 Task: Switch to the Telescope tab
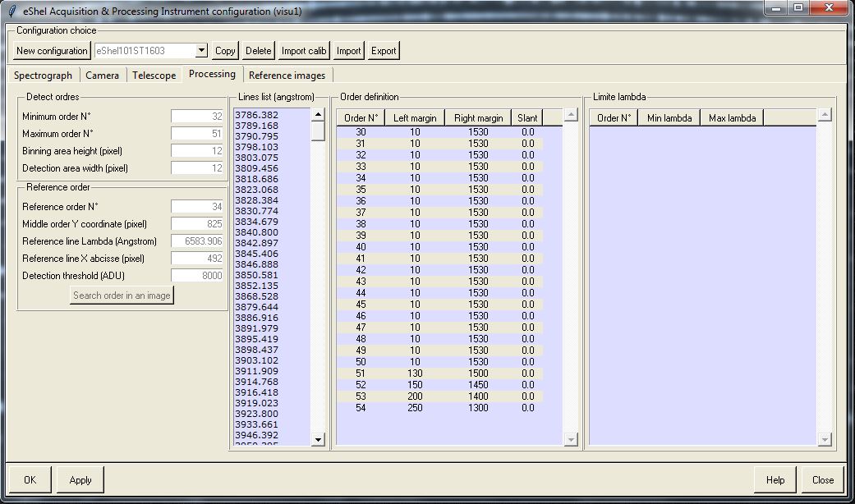154,74
